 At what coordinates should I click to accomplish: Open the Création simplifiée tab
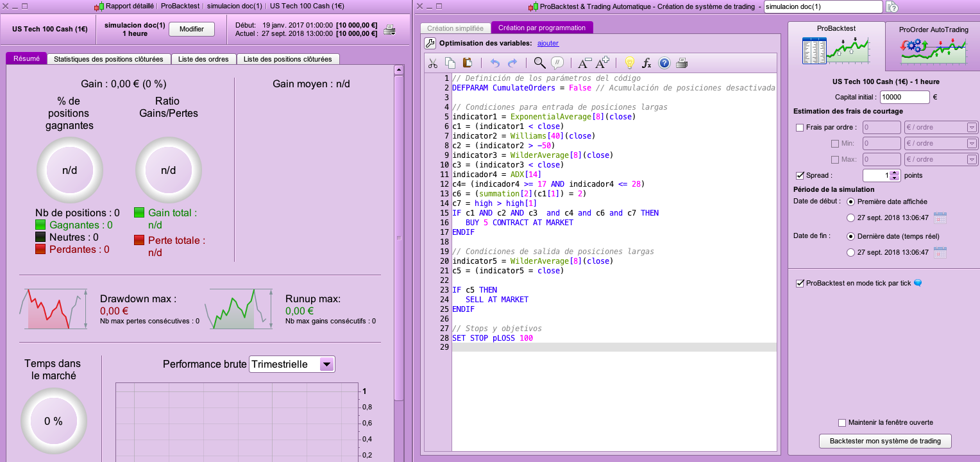[x=455, y=28]
